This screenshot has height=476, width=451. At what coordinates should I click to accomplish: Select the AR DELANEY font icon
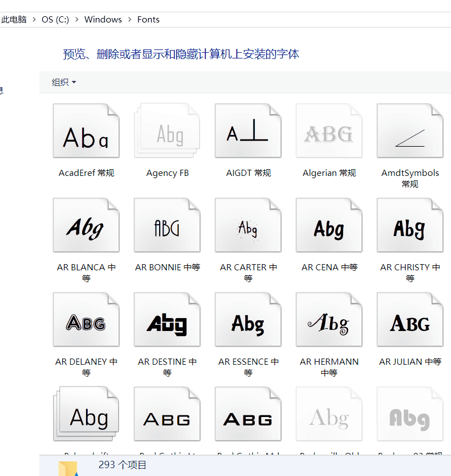pyautogui.click(x=86, y=320)
